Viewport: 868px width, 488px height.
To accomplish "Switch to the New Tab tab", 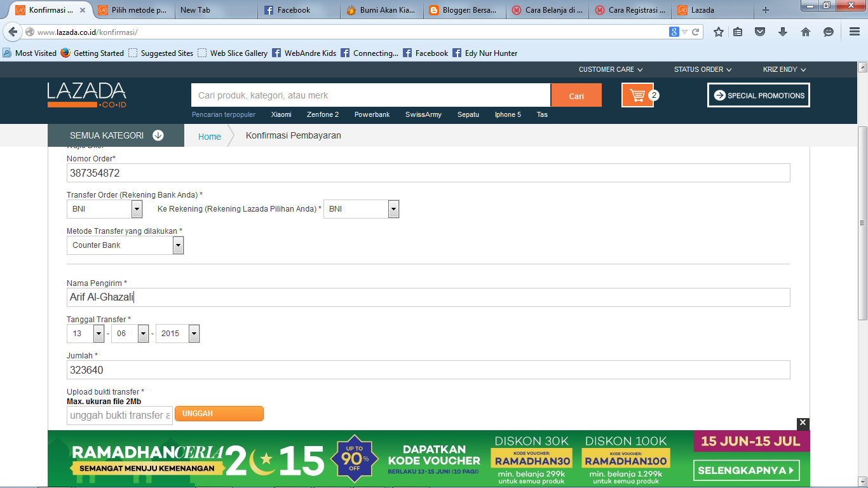I will pyautogui.click(x=216, y=10).
